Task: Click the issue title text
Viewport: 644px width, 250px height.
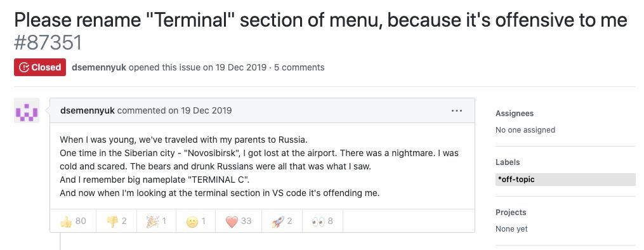Action: (x=321, y=20)
